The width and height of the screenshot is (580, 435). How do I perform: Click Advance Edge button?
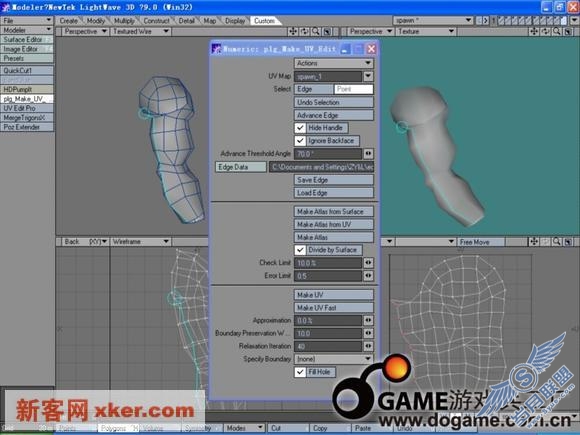(x=334, y=115)
